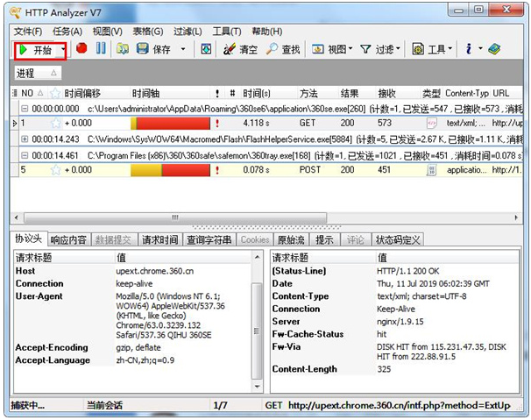Screen dimensions: 531x420
Task: Sort by the NO column header
Action: coord(32,93)
